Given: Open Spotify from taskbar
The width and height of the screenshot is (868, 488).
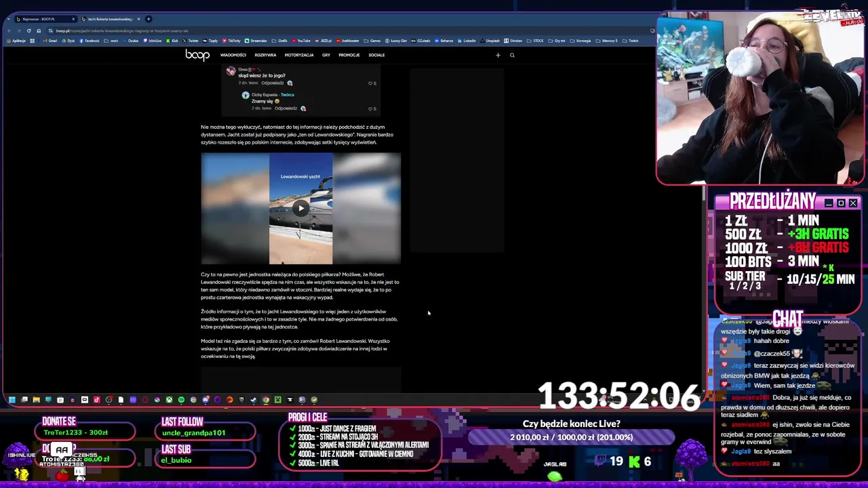Looking at the screenshot, I should (181, 400).
